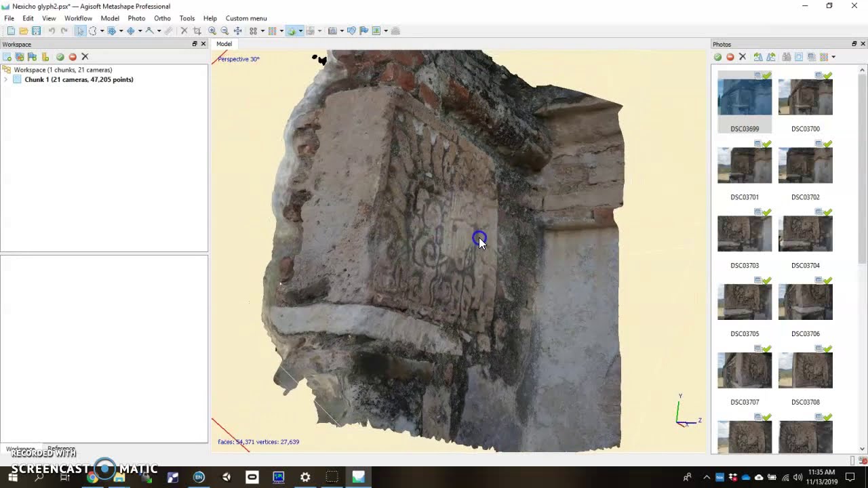868x488 pixels.
Task: Open the Custom menu item
Action: [245, 18]
